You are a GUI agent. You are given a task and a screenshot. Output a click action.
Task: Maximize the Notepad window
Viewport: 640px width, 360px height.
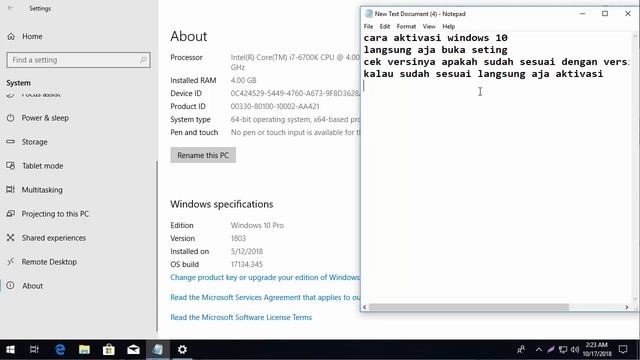(605, 13)
